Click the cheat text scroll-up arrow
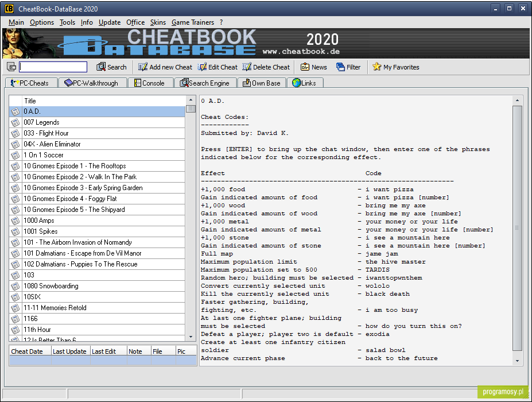The width and height of the screenshot is (532, 402). point(517,100)
